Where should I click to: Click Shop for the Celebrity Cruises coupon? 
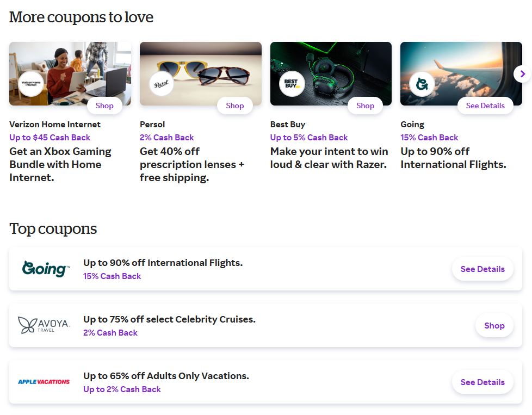(494, 325)
